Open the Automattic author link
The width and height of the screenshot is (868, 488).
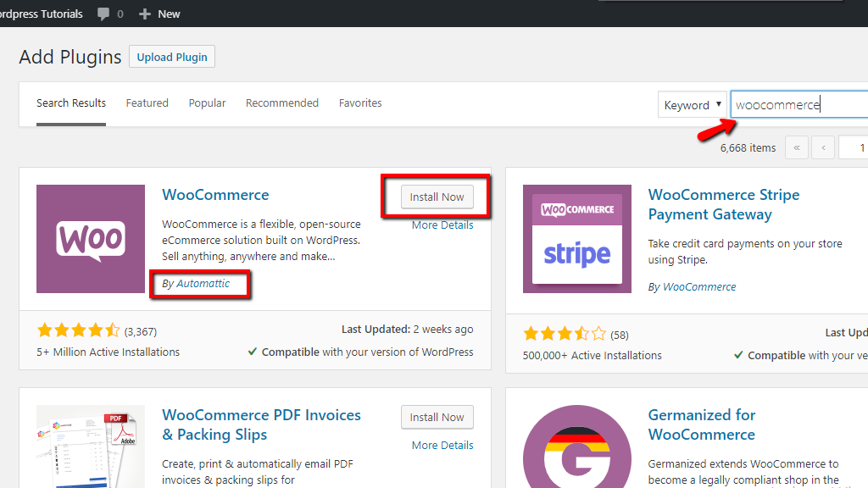click(203, 283)
